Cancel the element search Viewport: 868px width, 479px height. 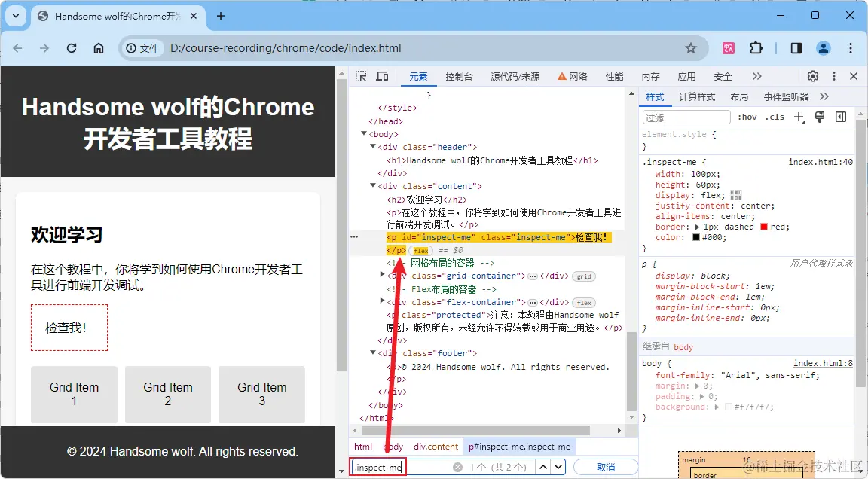point(606,468)
